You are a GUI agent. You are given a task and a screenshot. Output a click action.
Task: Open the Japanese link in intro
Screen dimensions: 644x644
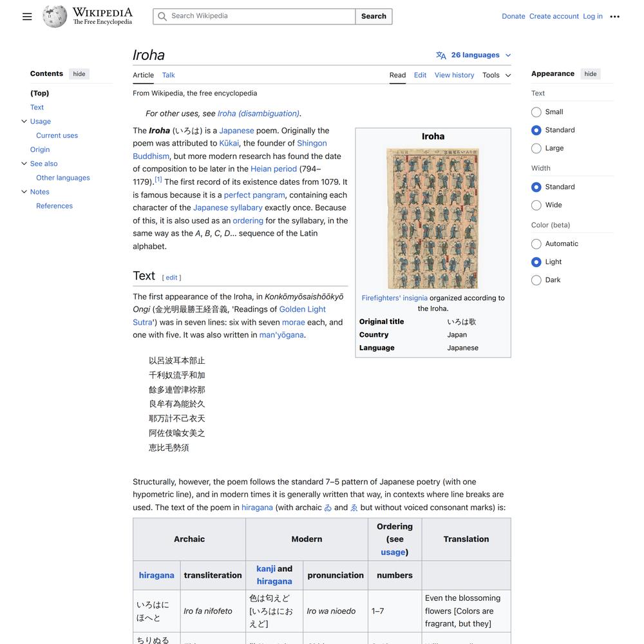236,131
